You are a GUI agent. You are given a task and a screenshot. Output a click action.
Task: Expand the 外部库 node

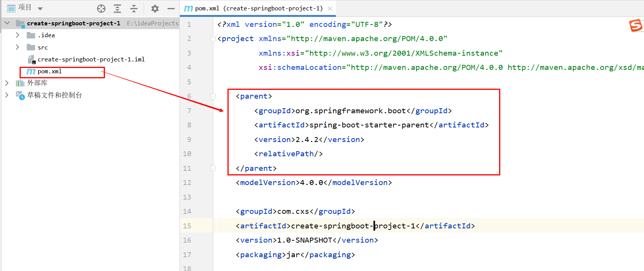coord(7,83)
